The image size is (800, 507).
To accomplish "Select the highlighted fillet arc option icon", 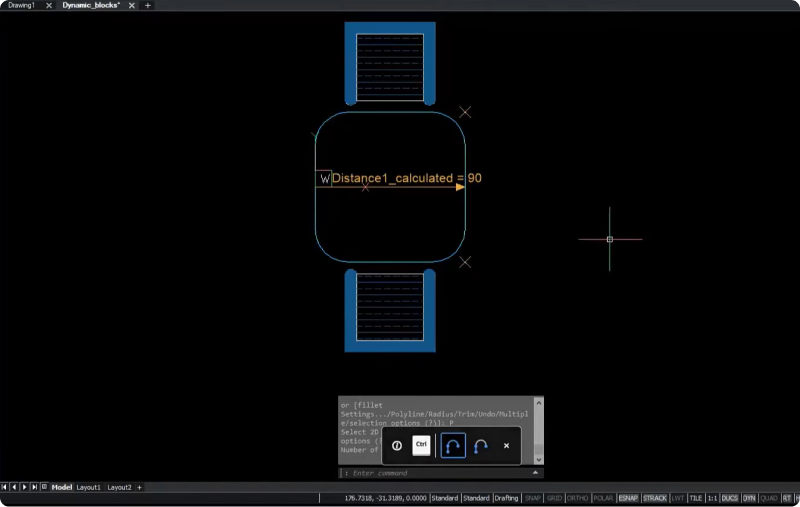I will point(453,446).
